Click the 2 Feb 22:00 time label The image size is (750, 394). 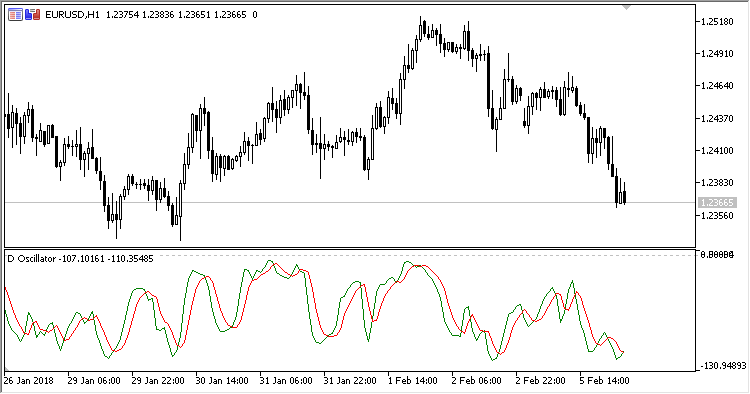pos(540,381)
